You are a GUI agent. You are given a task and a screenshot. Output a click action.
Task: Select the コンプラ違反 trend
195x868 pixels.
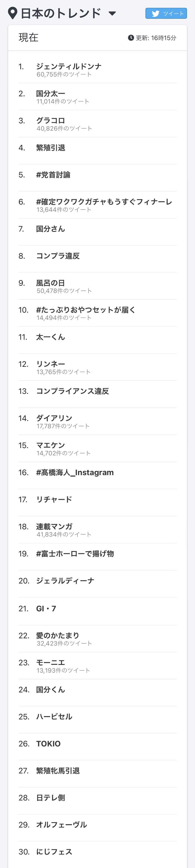click(x=58, y=256)
